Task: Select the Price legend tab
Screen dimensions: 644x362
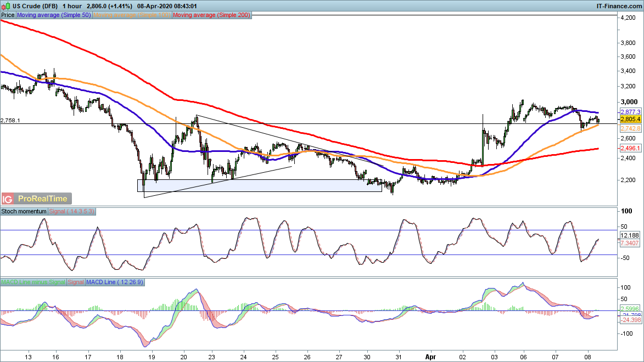Action: (x=8, y=15)
